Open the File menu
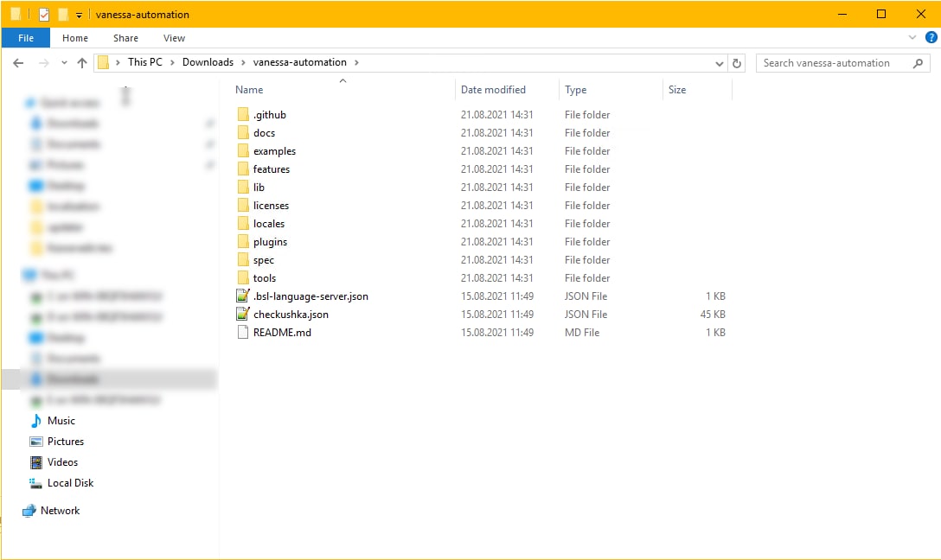Viewport: 941px width, 560px height. pyautogui.click(x=26, y=38)
